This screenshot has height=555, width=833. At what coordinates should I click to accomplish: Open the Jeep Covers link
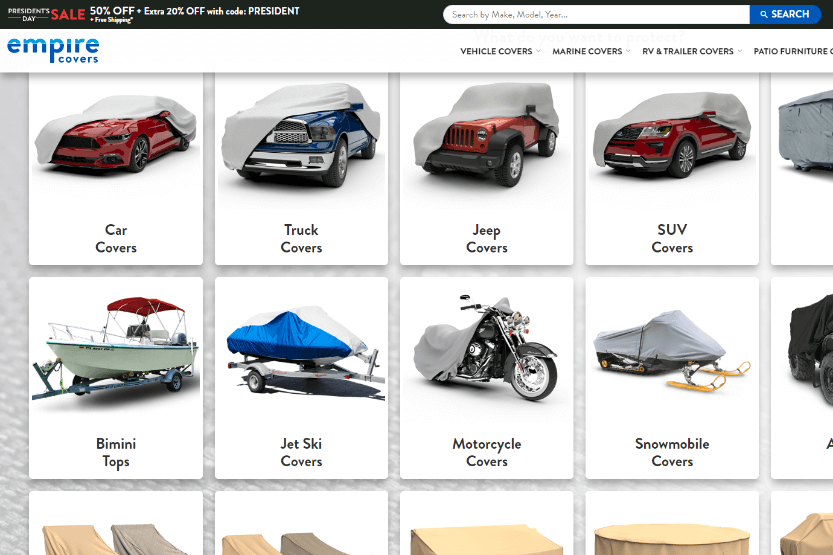(487, 238)
